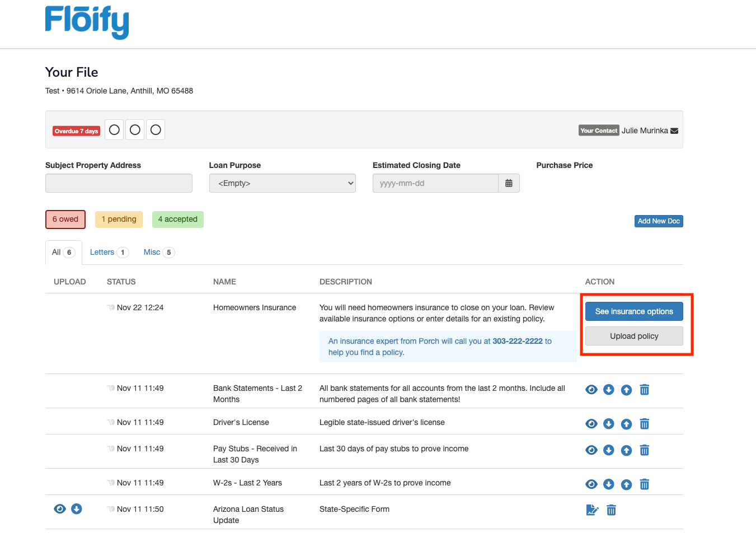The height and width of the screenshot is (537, 756).
Task: Select the first milestone circle
Action: point(114,130)
